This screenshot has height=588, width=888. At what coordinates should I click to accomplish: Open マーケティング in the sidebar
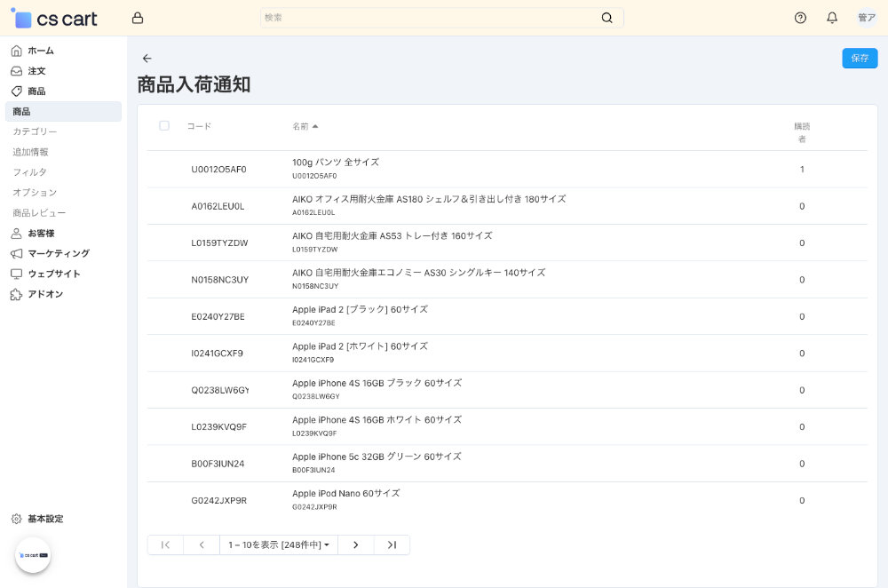[59, 253]
